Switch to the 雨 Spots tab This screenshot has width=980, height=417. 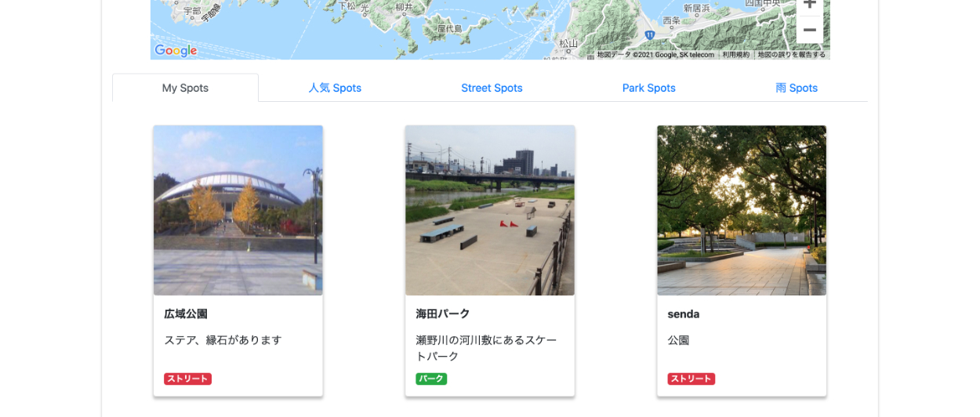click(x=796, y=88)
